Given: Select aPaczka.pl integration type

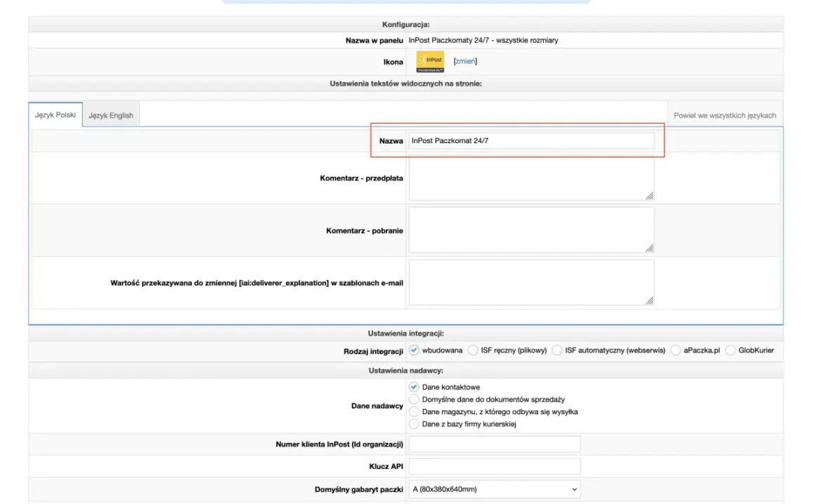Looking at the screenshot, I should 675,350.
